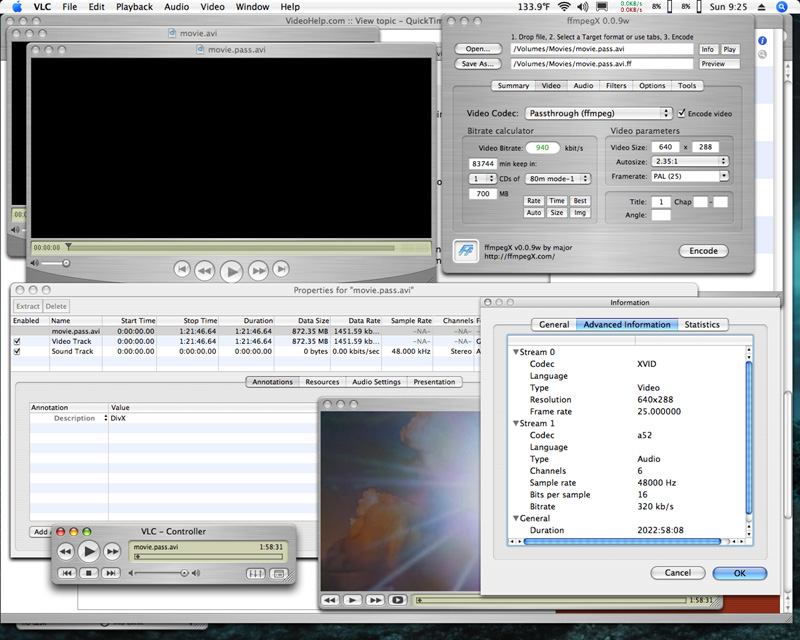The width and height of the screenshot is (800, 640).
Task: Mute via VLC Controller low-volume icon
Action: (131, 573)
